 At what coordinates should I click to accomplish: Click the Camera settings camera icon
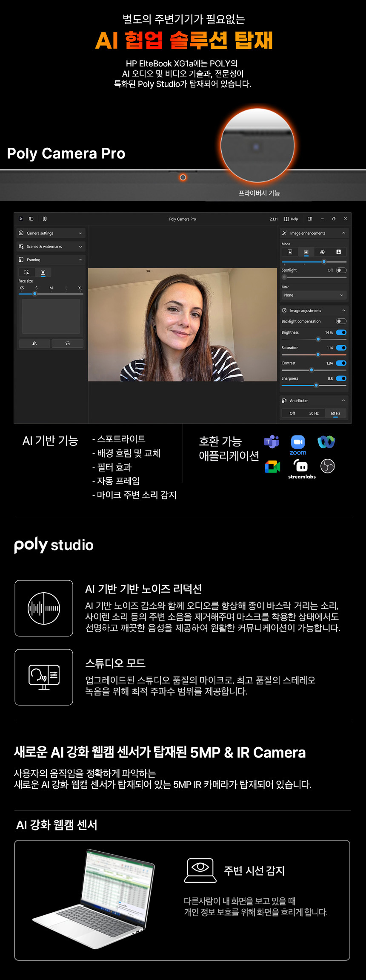coord(21,233)
